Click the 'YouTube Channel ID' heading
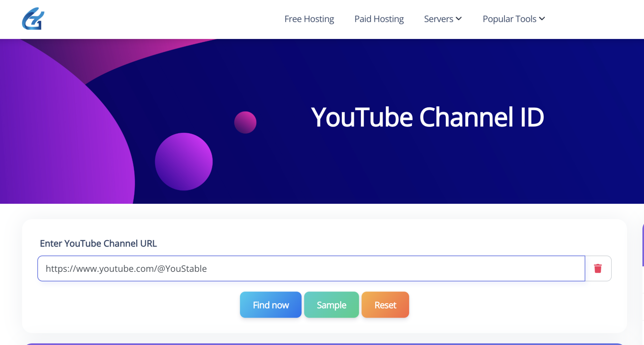Image resolution: width=644 pixels, height=345 pixels. pos(427,117)
